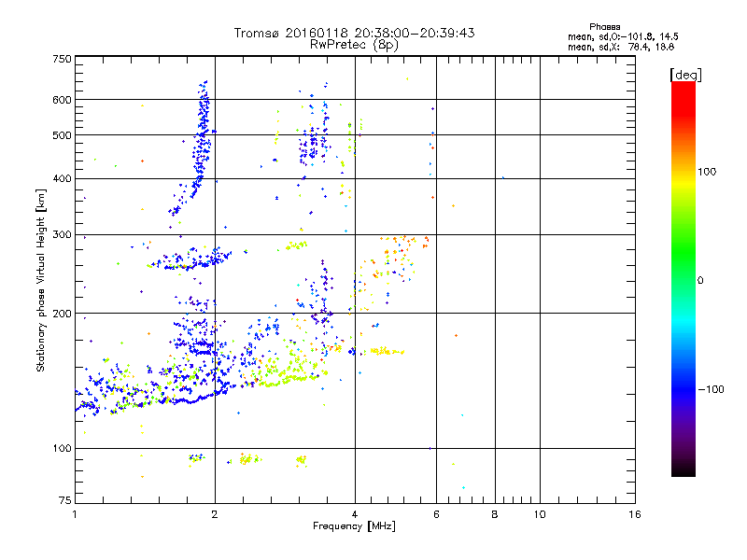Click the 'mean, sd,X: 78.4, 18.8' statistics line
This screenshot has width=747, height=560.
(x=621, y=47)
